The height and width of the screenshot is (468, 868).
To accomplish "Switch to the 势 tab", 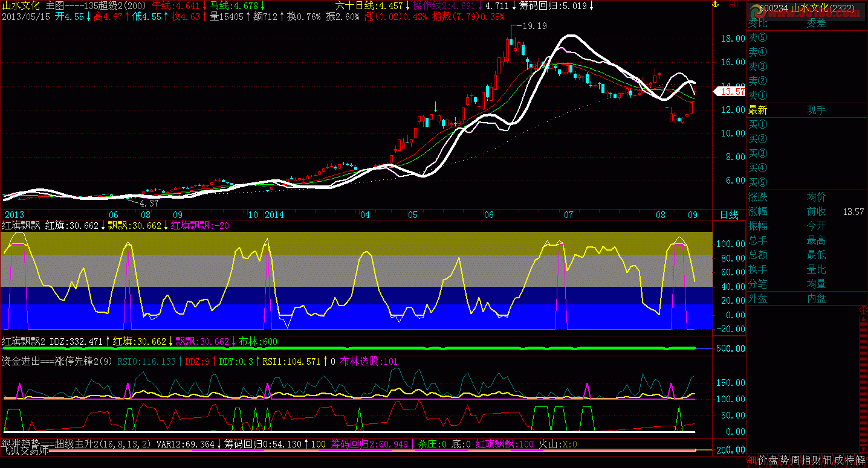I will coord(785,460).
